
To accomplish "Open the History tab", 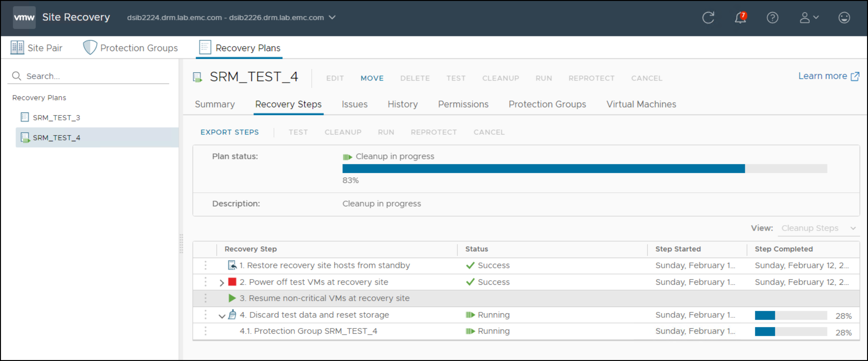I will pos(403,104).
